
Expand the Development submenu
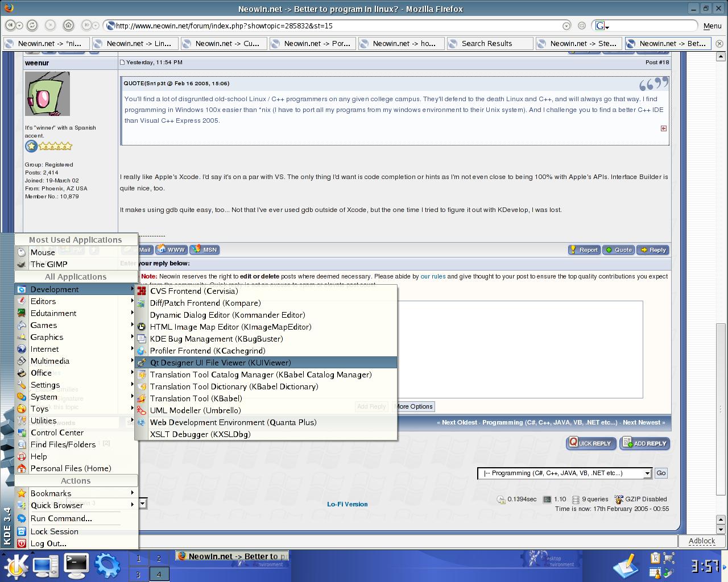pyautogui.click(x=54, y=289)
